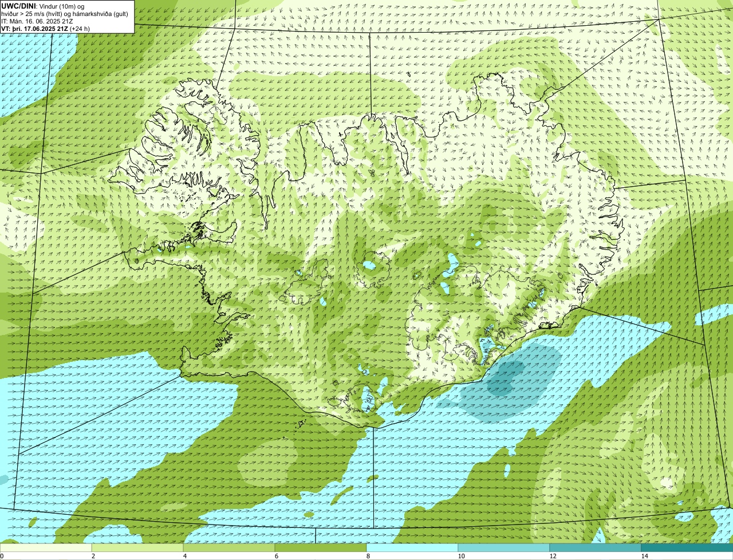Click the title line 'UWC/DINI: Vindur (10m) og'

tap(43, 6)
